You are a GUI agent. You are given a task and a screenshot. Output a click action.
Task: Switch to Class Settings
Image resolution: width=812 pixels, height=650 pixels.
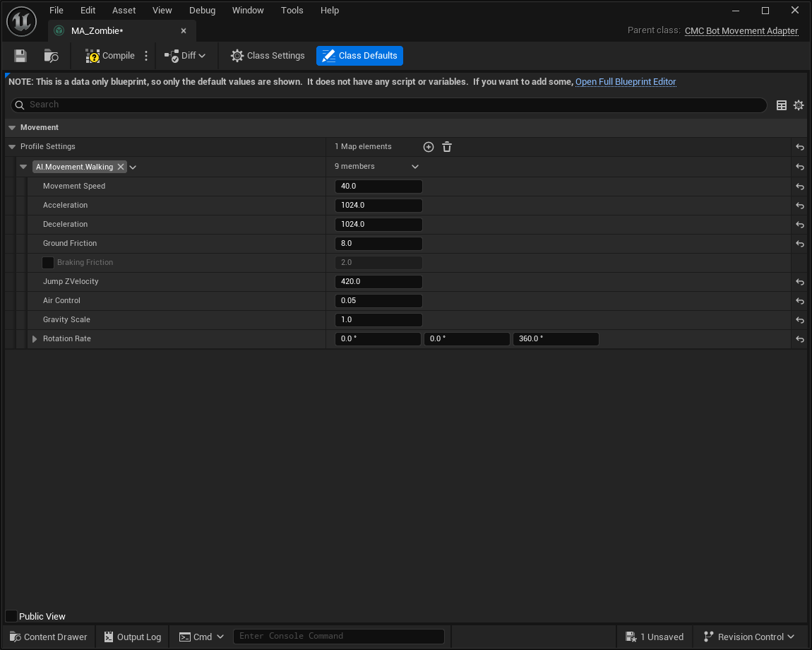[268, 56]
